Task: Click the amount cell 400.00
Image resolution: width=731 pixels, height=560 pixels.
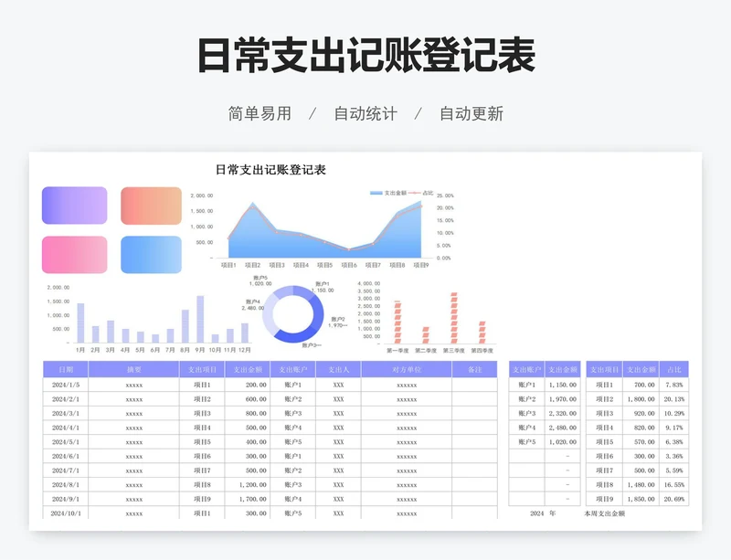Action: pyautogui.click(x=248, y=441)
